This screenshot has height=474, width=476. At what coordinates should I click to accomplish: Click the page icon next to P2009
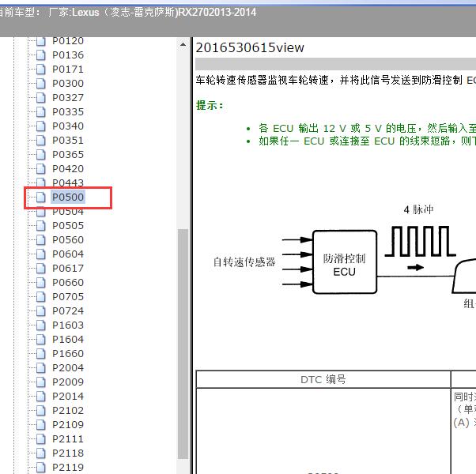(x=40, y=382)
